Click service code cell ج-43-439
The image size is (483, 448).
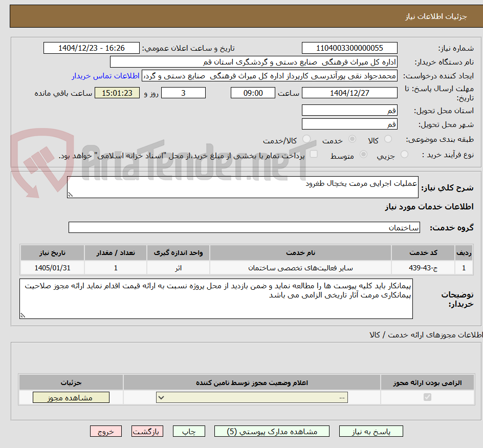(423, 268)
